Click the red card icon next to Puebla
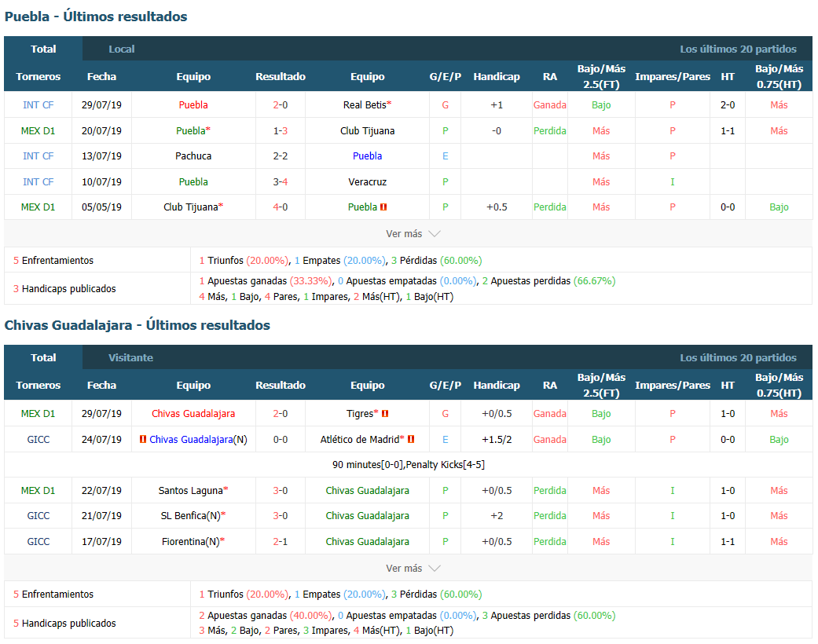Viewport: 818px width, 644px height. tap(383, 207)
